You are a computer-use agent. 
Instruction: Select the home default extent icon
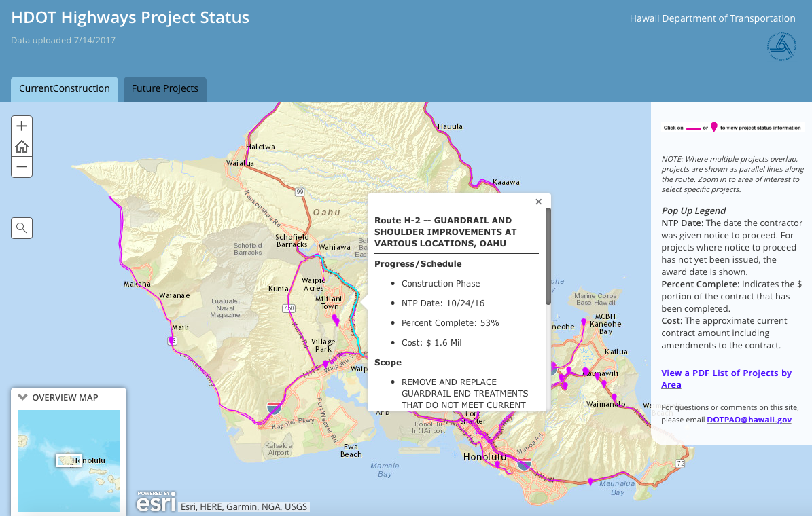tap(21, 146)
